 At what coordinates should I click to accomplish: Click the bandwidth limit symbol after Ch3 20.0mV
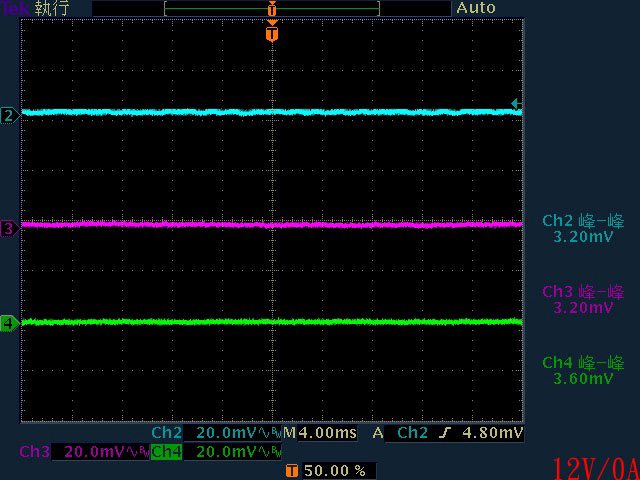(139, 452)
